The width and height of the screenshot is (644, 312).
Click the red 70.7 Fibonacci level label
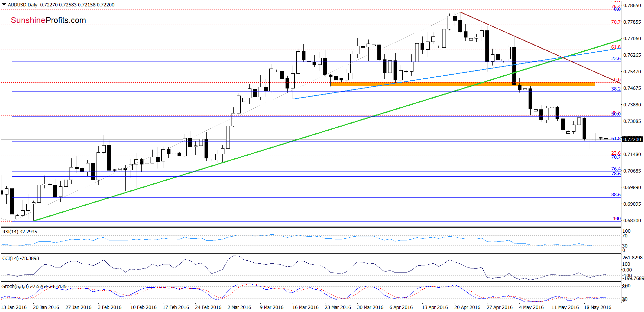pos(616,22)
